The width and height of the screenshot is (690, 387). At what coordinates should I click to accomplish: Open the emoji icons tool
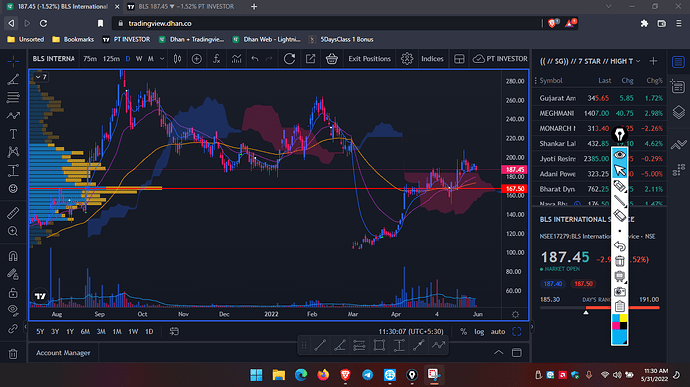pyautogui.click(x=13, y=188)
